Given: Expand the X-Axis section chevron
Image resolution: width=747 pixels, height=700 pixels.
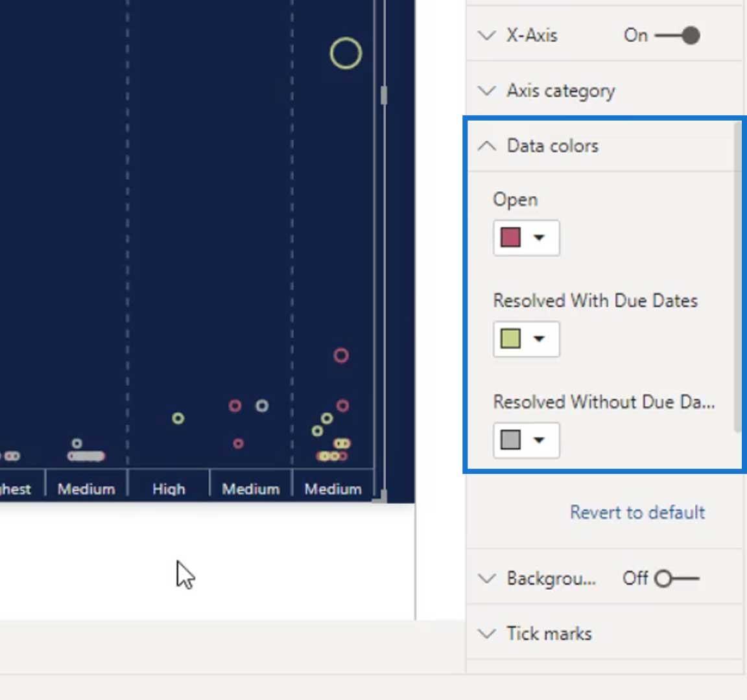Looking at the screenshot, I should pos(486,36).
